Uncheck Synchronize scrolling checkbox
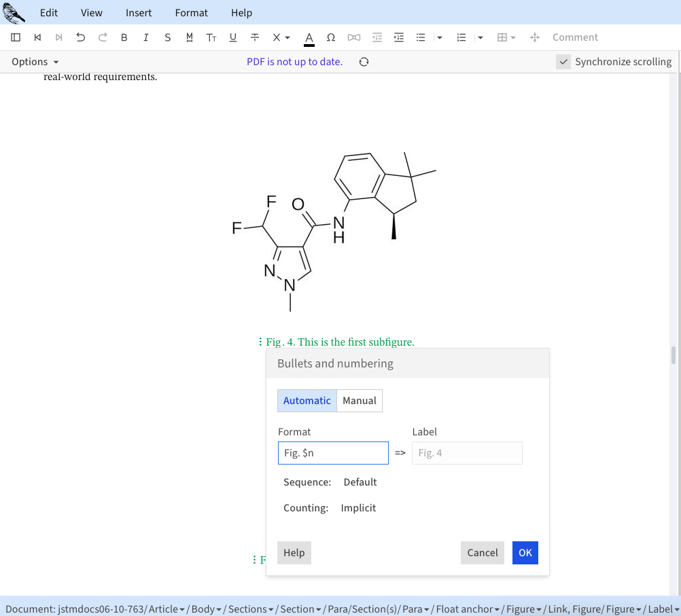This screenshot has width=681, height=616. tap(563, 62)
